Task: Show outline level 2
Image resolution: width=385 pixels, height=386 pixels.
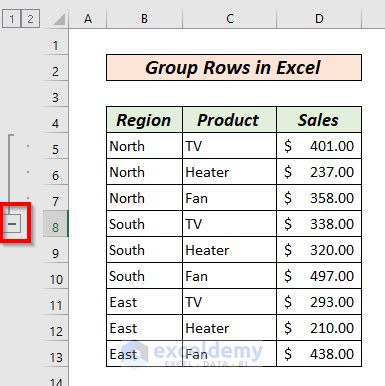Action: tap(30, 19)
